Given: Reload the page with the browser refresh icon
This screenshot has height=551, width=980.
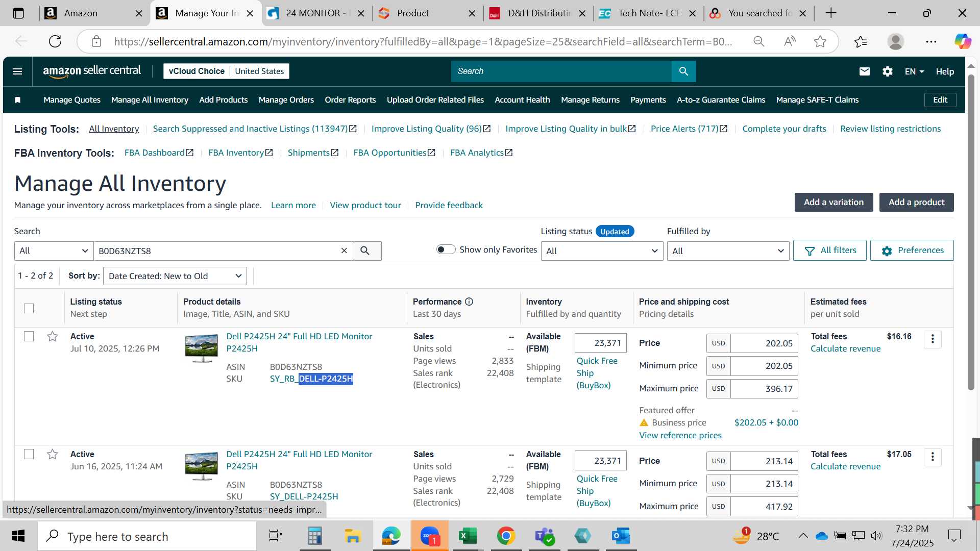Looking at the screenshot, I should pyautogui.click(x=55, y=41).
